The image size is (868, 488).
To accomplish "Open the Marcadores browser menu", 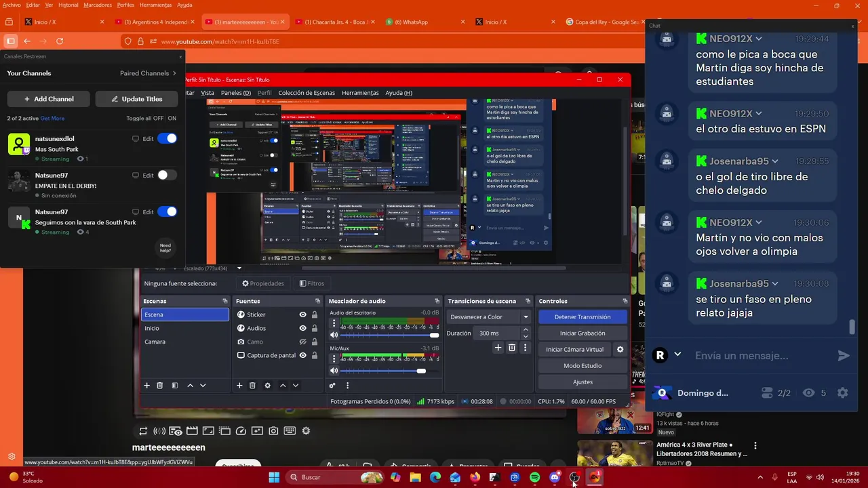I will pos(98,5).
